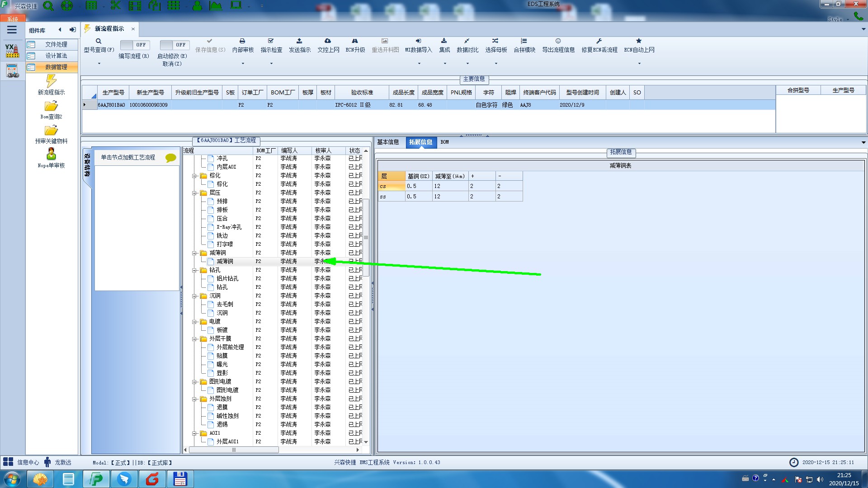Collapse the 外层干膜 tree folder
Image resolution: width=868 pixels, height=488 pixels.
194,339
